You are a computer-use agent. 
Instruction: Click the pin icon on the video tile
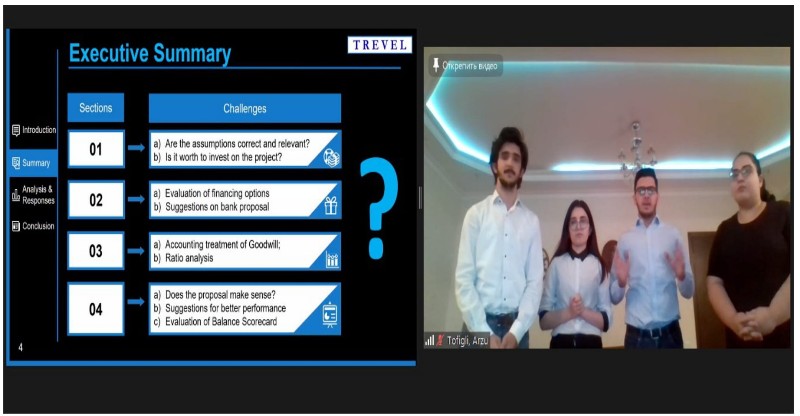[x=436, y=65]
